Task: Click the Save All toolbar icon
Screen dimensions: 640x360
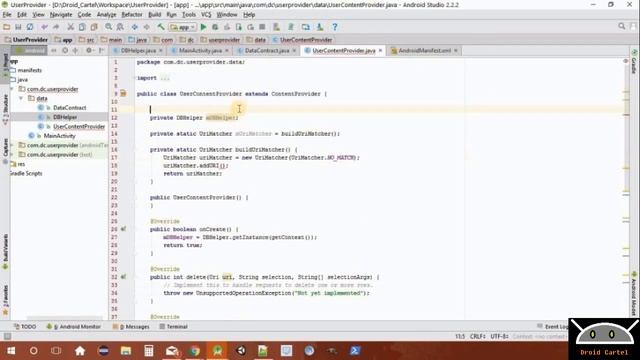Action: 18,27
